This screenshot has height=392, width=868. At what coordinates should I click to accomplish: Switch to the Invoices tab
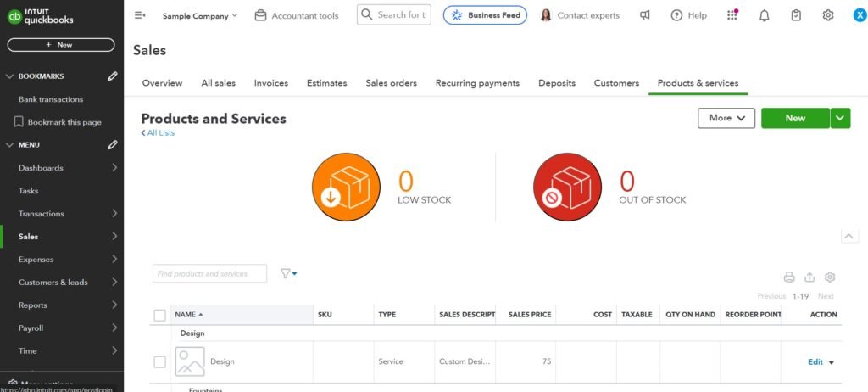pyautogui.click(x=270, y=83)
